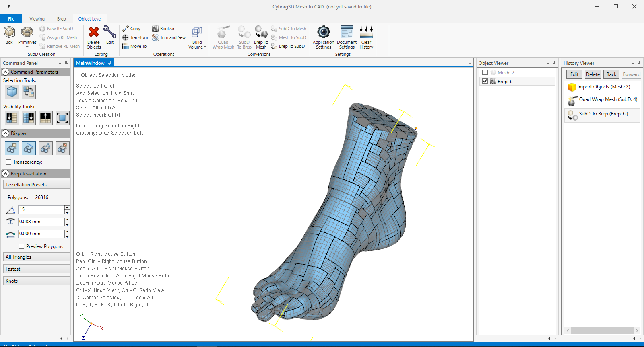
Task: Uncheck the Brep: 6 visibility checkbox
Action: pos(485,81)
